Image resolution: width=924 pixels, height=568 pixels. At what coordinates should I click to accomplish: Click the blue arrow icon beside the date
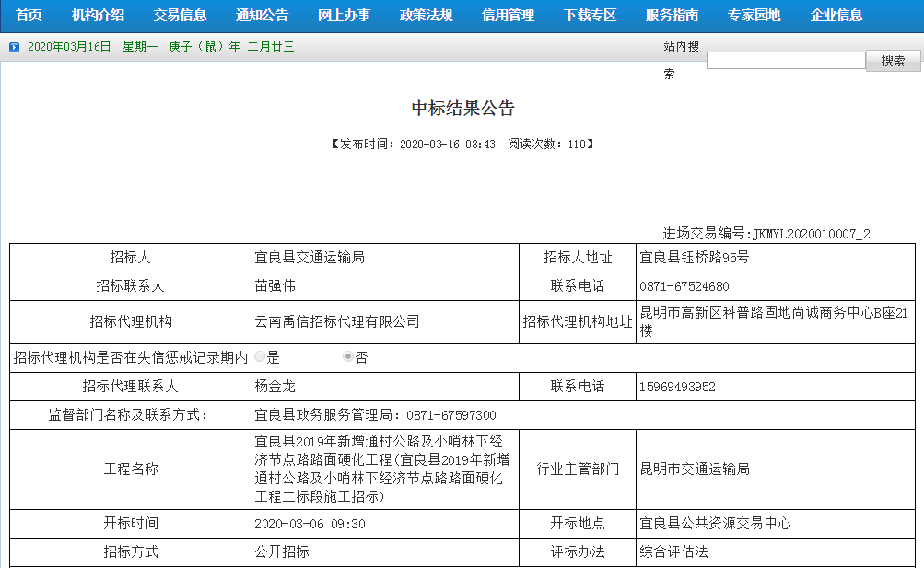pyautogui.click(x=14, y=47)
